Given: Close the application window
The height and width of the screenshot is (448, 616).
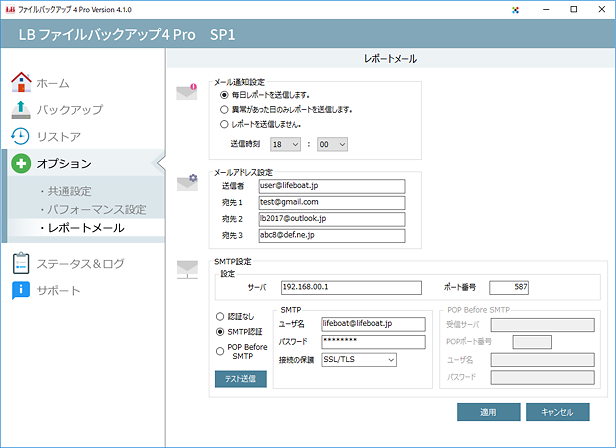Looking at the screenshot, I should click(601, 9).
